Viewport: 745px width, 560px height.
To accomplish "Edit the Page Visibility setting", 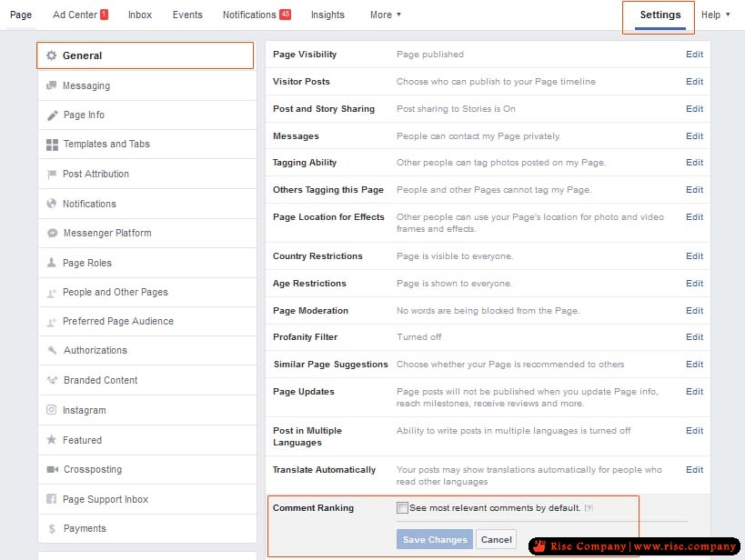I will click(x=694, y=55).
